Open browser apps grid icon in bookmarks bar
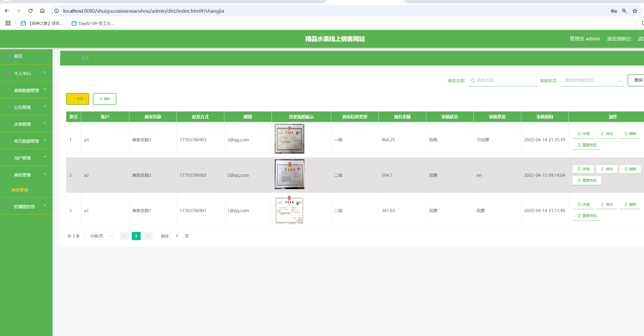Image resolution: width=644 pixels, height=336 pixels. (x=8, y=23)
